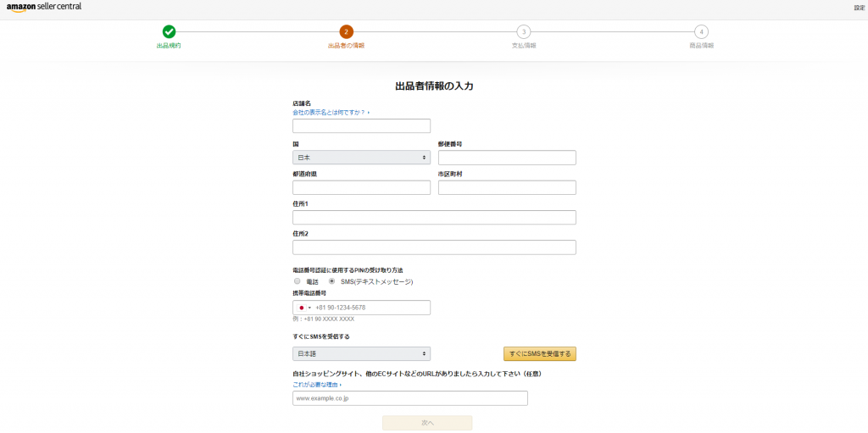Click the すぐにSMSを受信する button

coord(539,353)
